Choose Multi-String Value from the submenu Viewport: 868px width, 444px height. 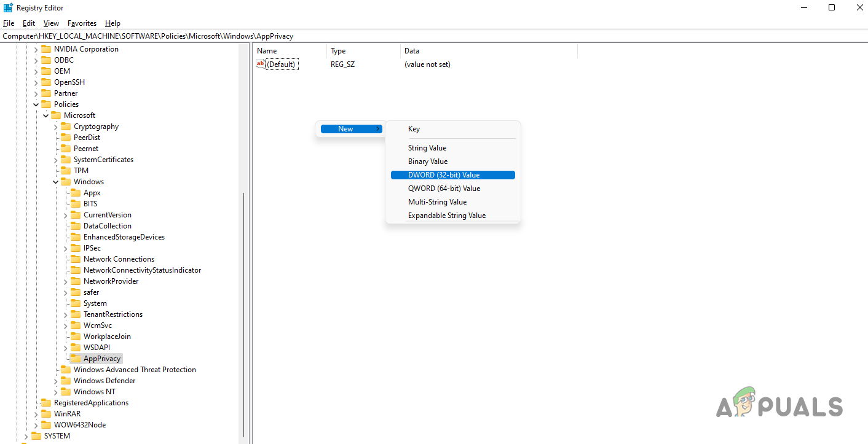point(453,202)
